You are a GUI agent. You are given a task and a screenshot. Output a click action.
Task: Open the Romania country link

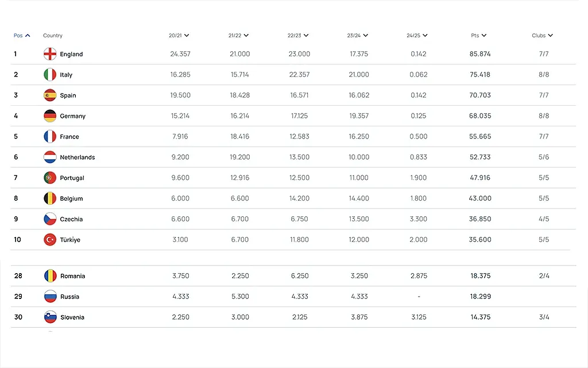click(x=72, y=276)
